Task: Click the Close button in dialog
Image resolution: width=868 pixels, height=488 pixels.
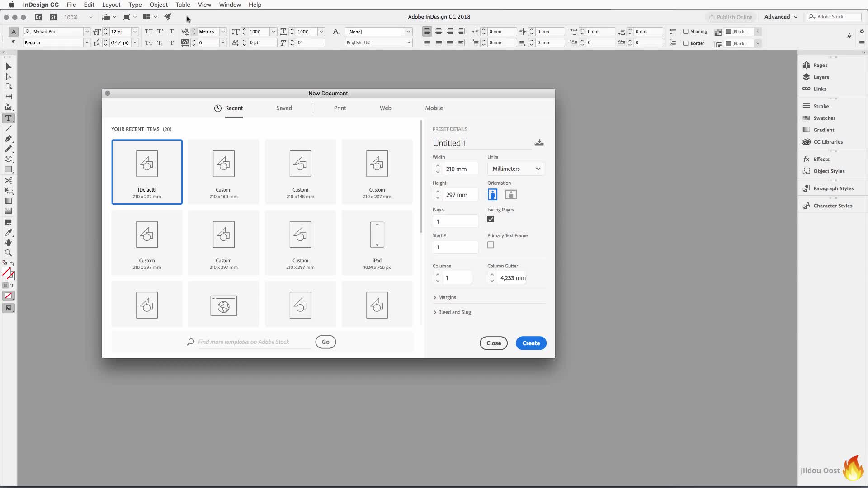Action: tap(493, 343)
